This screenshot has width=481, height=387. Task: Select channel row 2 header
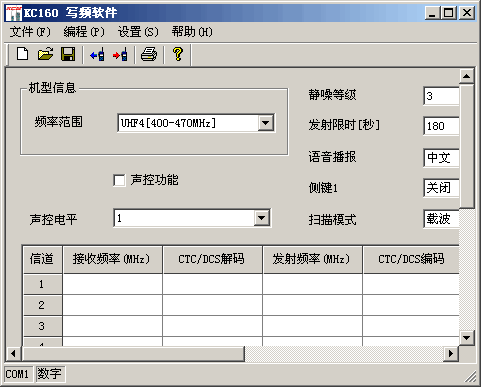(43, 305)
